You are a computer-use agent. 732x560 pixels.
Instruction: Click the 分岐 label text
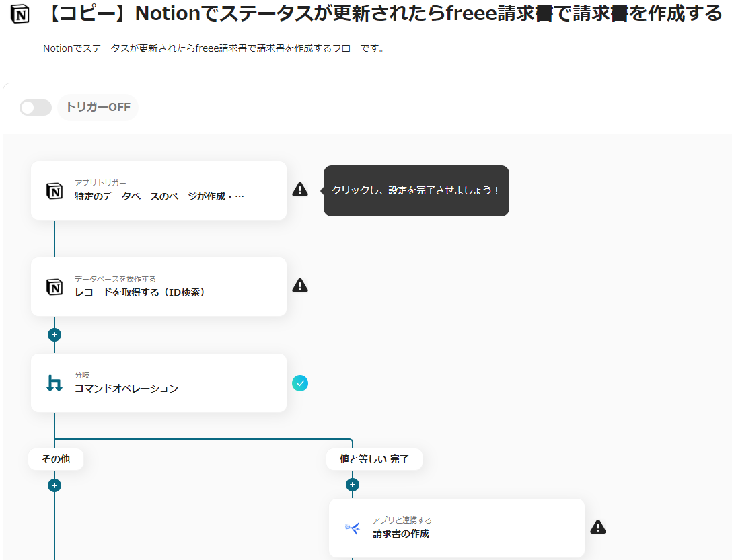82,375
